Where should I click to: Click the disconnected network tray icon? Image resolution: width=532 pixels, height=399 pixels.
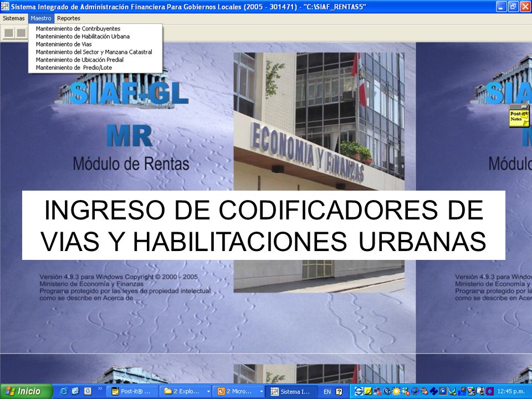click(x=377, y=392)
